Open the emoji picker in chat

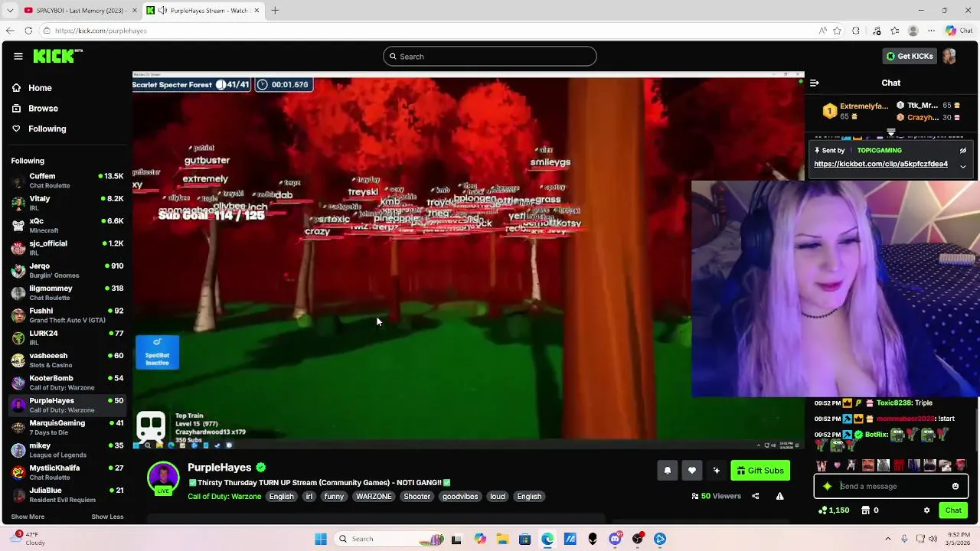pos(955,486)
